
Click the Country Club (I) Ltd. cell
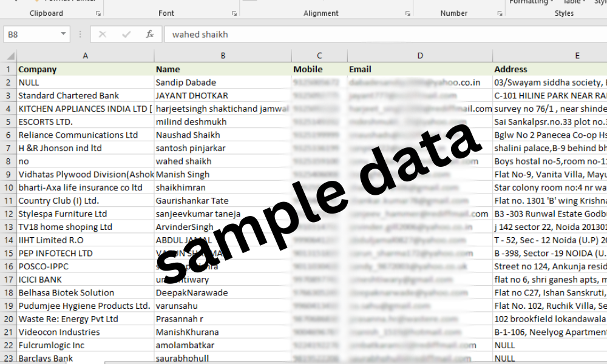tap(86, 201)
